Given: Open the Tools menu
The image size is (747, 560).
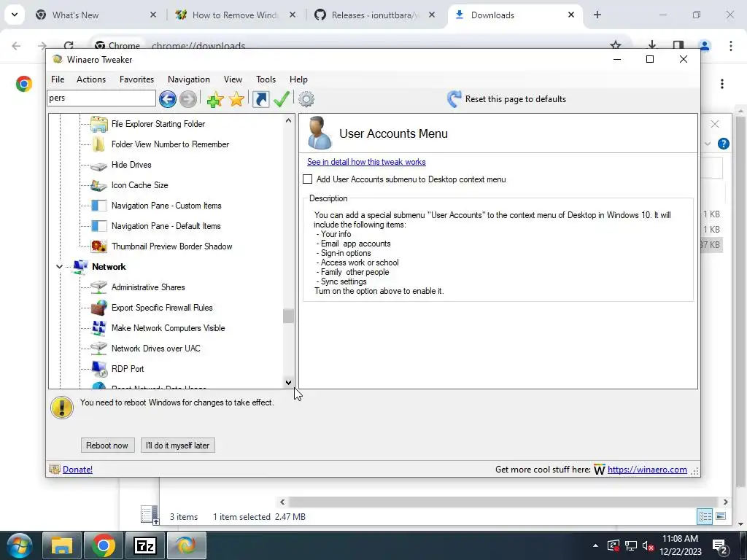Looking at the screenshot, I should coord(266,79).
